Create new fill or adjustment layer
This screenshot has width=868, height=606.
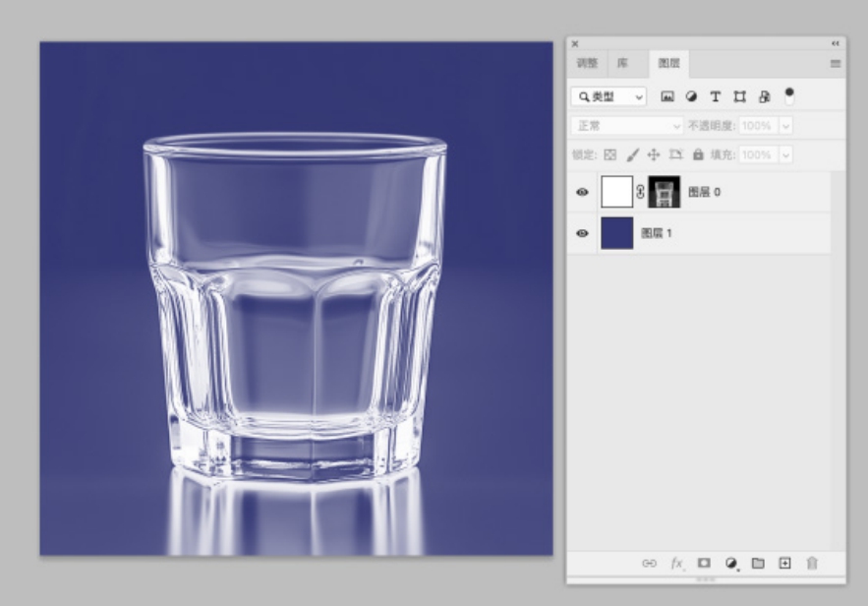[x=731, y=563]
